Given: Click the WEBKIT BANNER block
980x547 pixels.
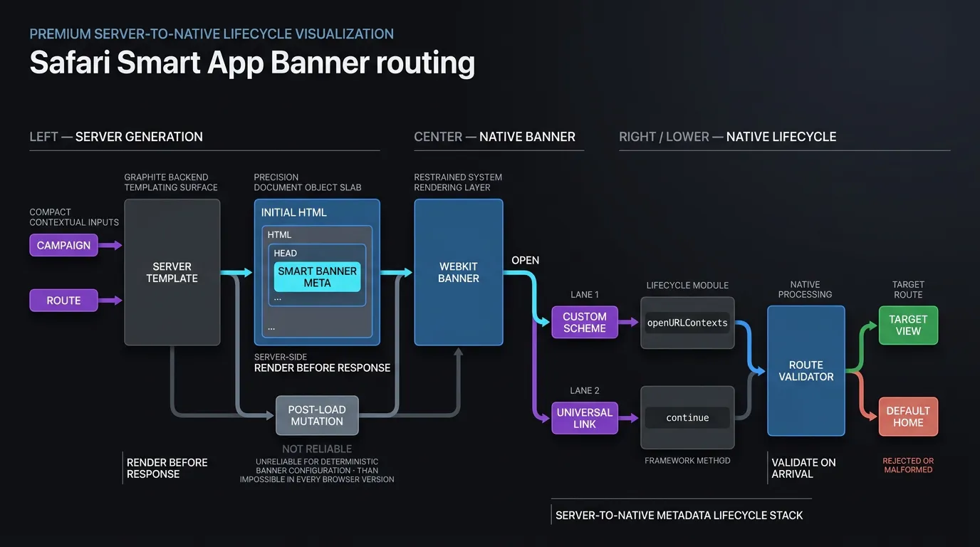Looking at the screenshot, I should tap(459, 272).
